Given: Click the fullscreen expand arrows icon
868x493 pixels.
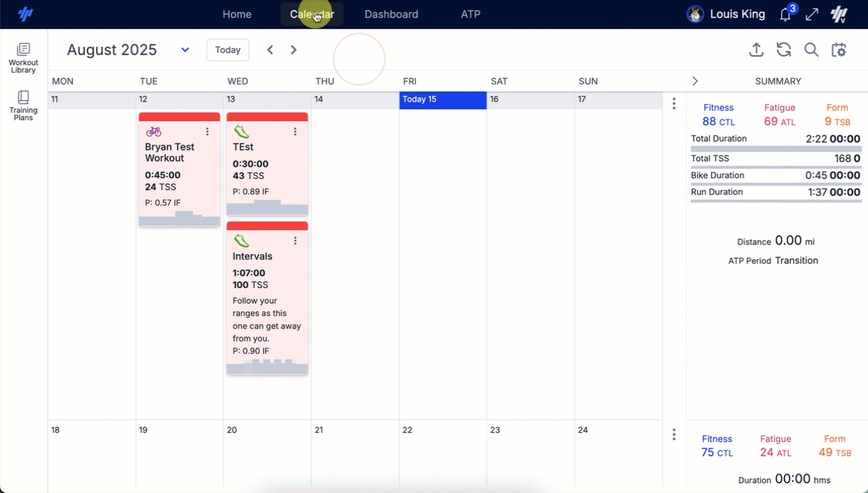Looking at the screenshot, I should [x=812, y=14].
